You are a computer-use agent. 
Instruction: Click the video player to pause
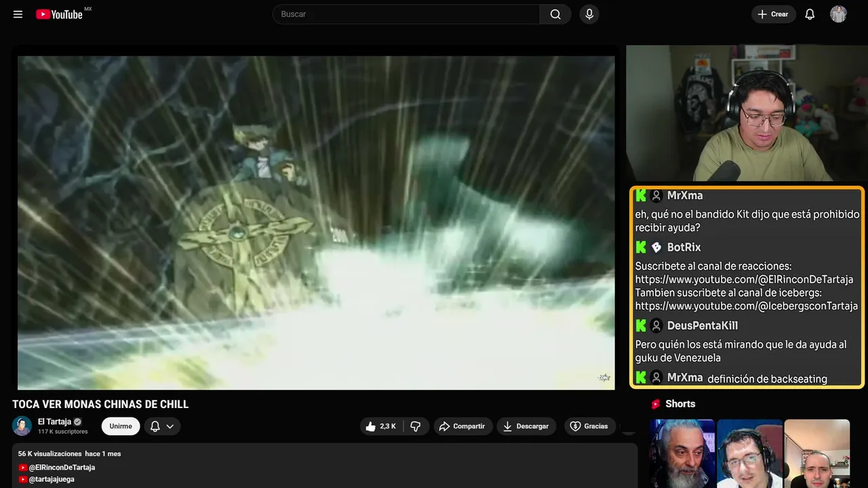click(316, 222)
